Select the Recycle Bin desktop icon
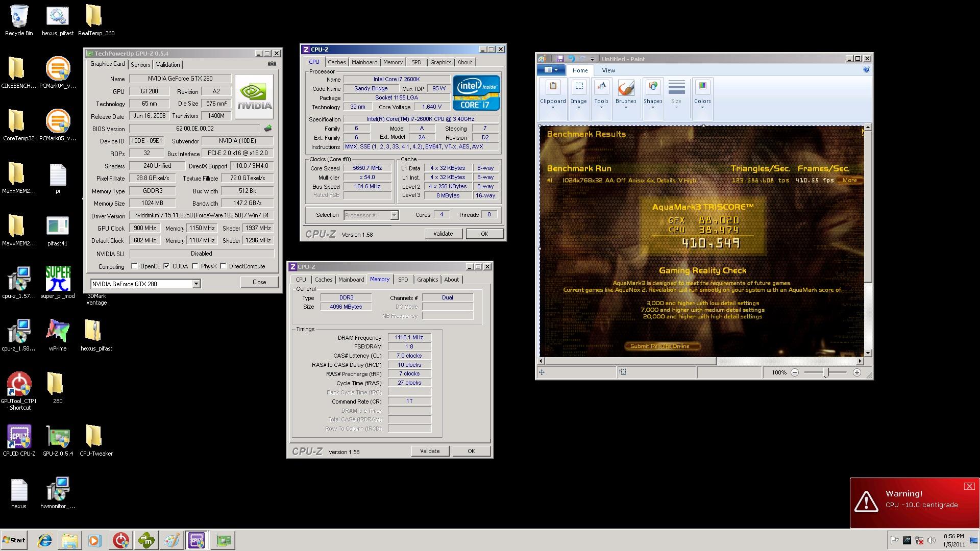This screenshot has height=551, width=980. click(x=19, y=20)
